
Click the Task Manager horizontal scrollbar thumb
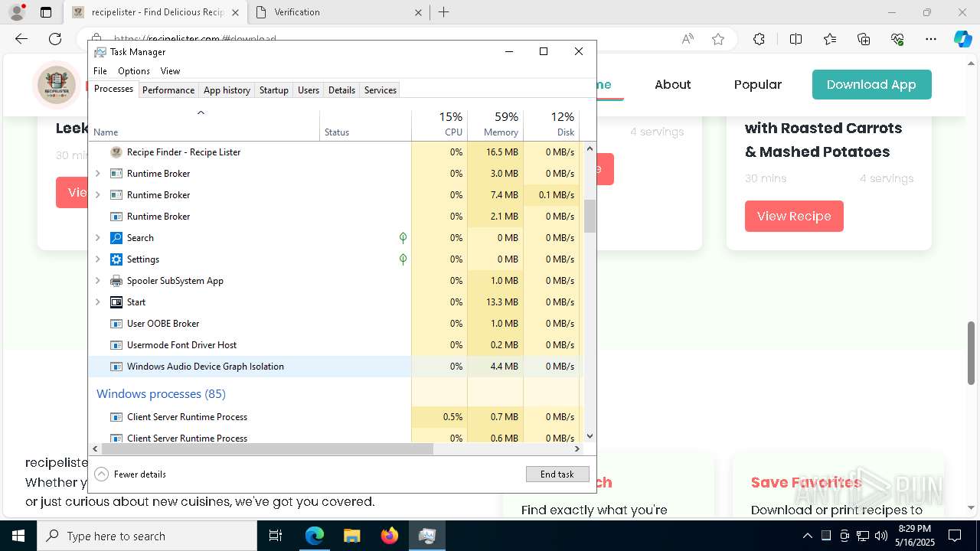(x=266, y=449)
